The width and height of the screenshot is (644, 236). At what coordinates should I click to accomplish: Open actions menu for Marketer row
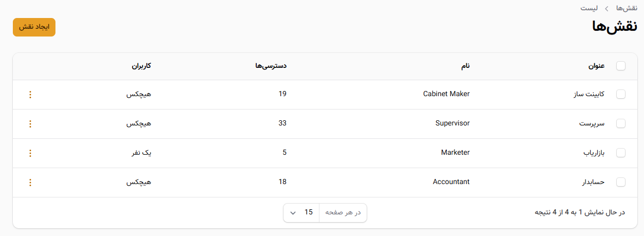[x=30, y=153]
